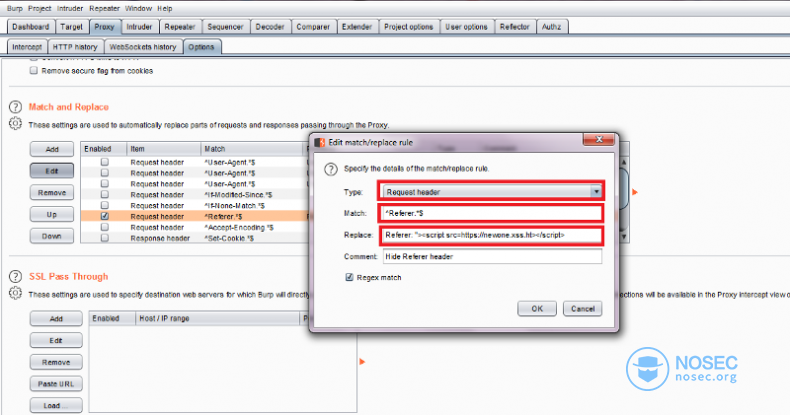790x415 pixels.
Task: Close the Edit match/replace rule dialog
Action: pos(599,140)
